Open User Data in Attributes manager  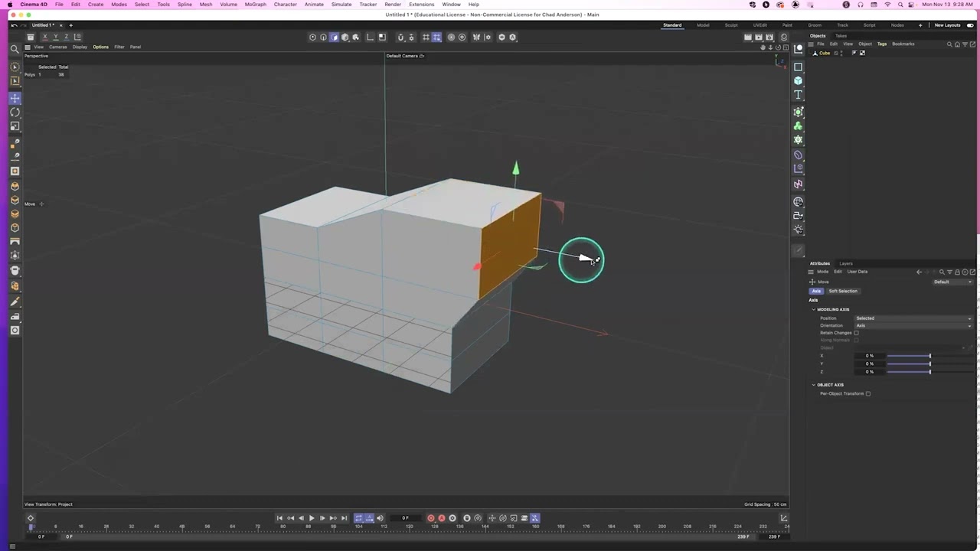click(857, 272)
